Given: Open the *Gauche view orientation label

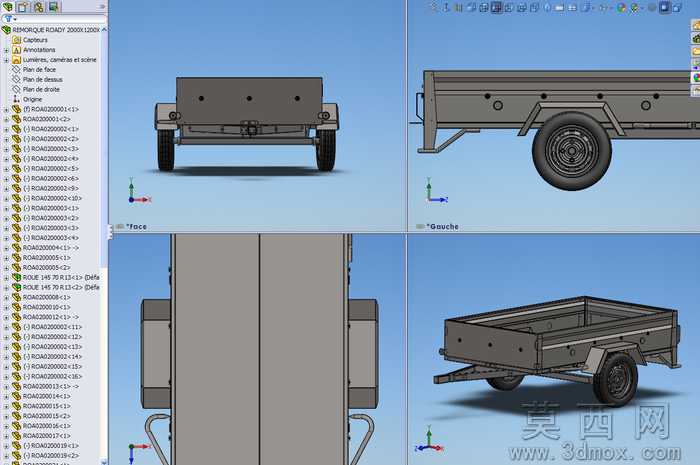Looking at the screenshot, I should point(442,227).
